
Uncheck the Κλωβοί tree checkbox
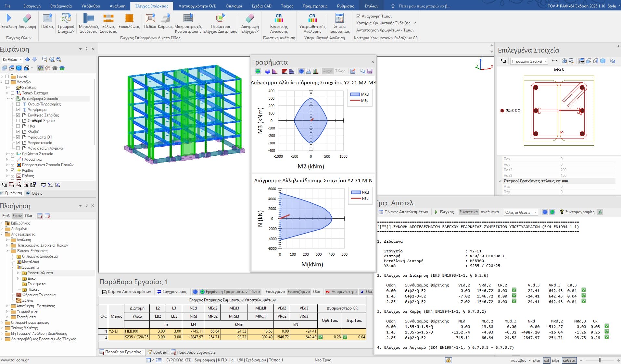18,132
